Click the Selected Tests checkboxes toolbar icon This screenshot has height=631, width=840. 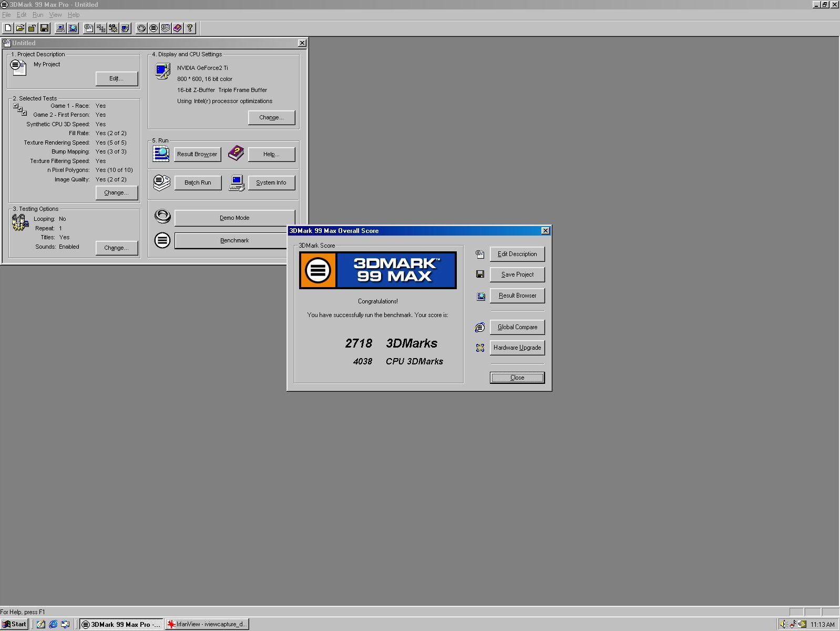(101, 28)
